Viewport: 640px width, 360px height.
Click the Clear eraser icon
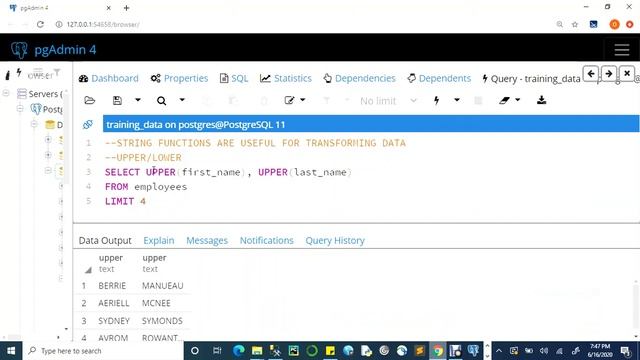point(504,100)
